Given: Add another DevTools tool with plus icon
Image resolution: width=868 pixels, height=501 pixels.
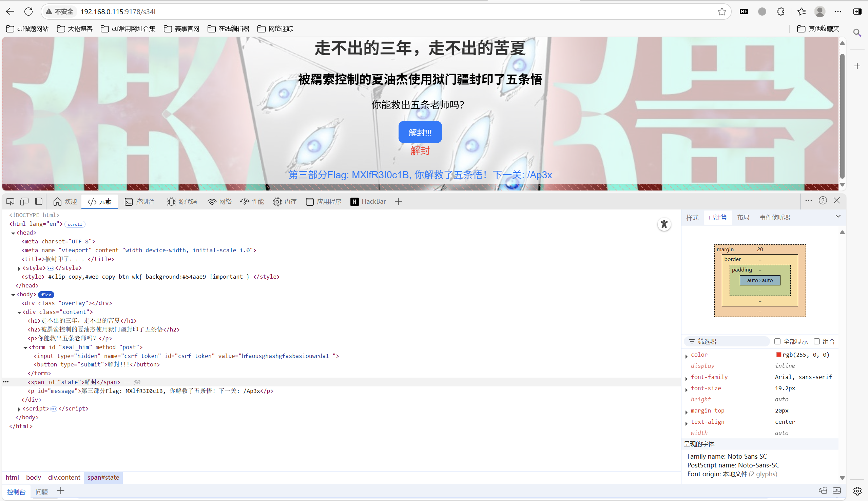Looking at the screenshot, I should pyautogui.click(x=398, y=202).
